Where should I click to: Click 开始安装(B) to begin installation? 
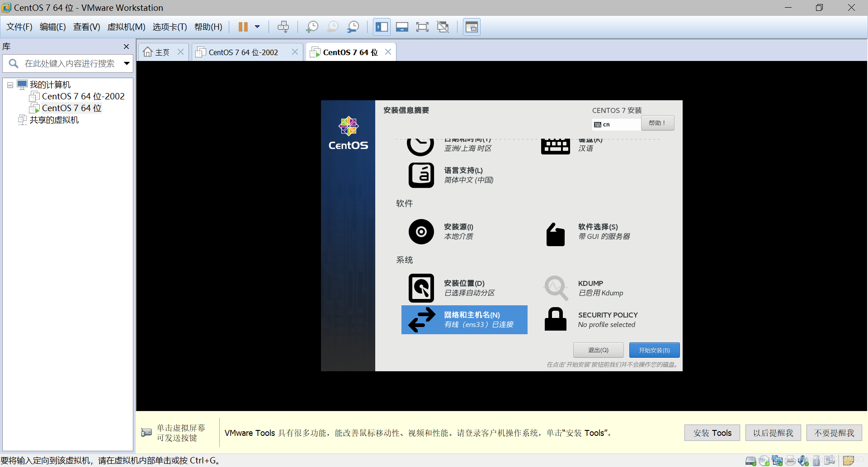coord(654,350)
